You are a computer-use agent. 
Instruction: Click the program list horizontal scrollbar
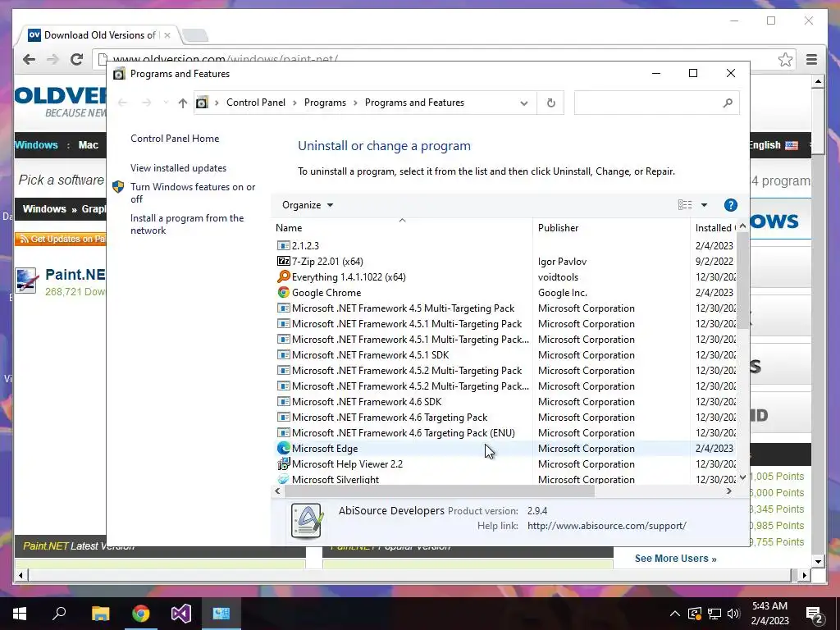coord(440,491)
